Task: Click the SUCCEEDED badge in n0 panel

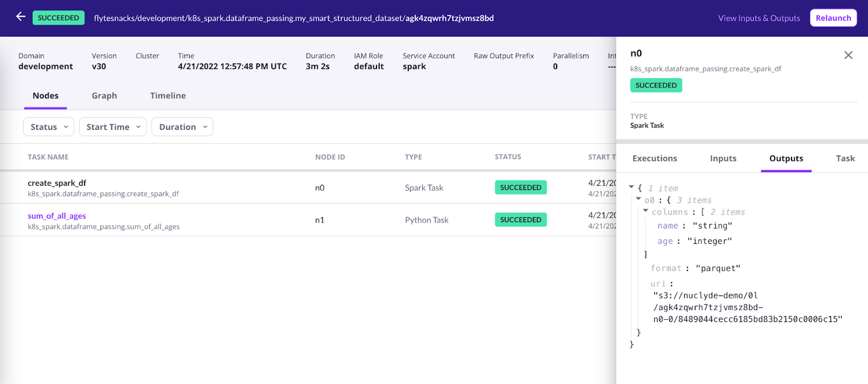Action: [x=656, y=85]
